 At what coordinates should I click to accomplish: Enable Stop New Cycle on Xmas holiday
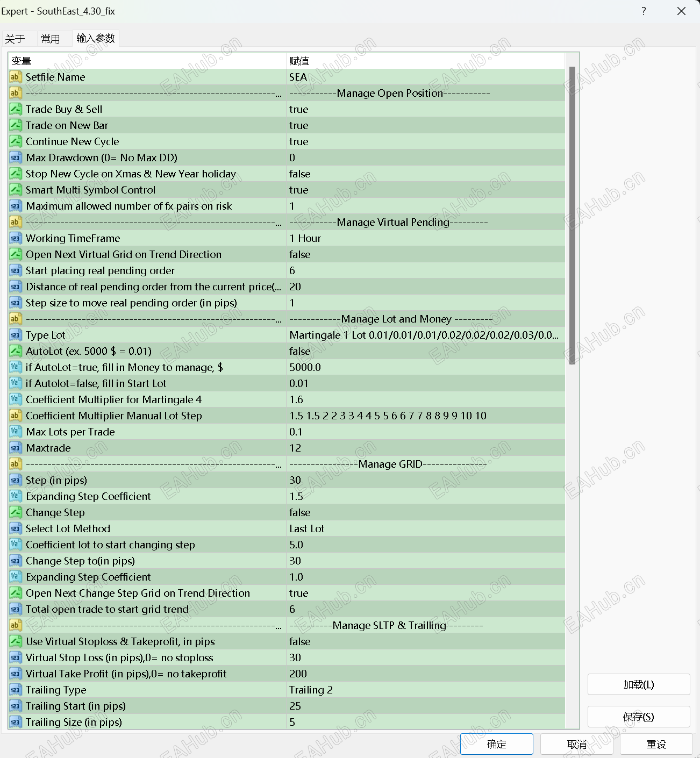click(376, 173)
